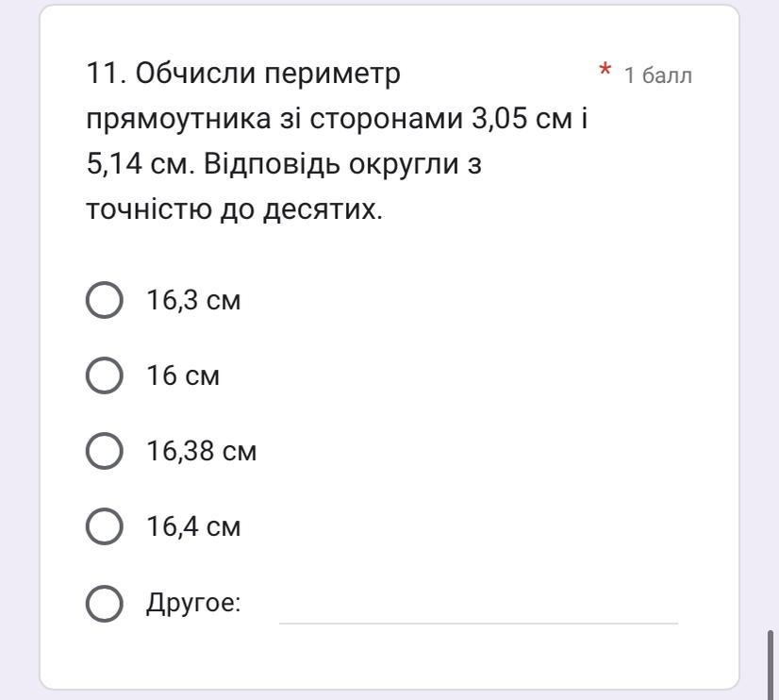Choose the 16 см radio option
The height and width of the screenshot is (700, 779).
[x=104, y=375]
